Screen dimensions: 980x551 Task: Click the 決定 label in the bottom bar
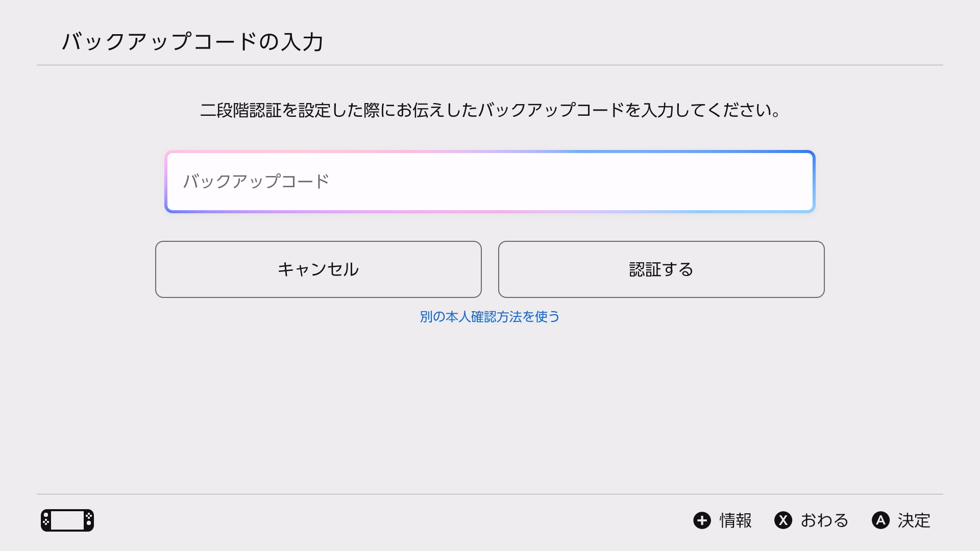(x=915, y=521)
